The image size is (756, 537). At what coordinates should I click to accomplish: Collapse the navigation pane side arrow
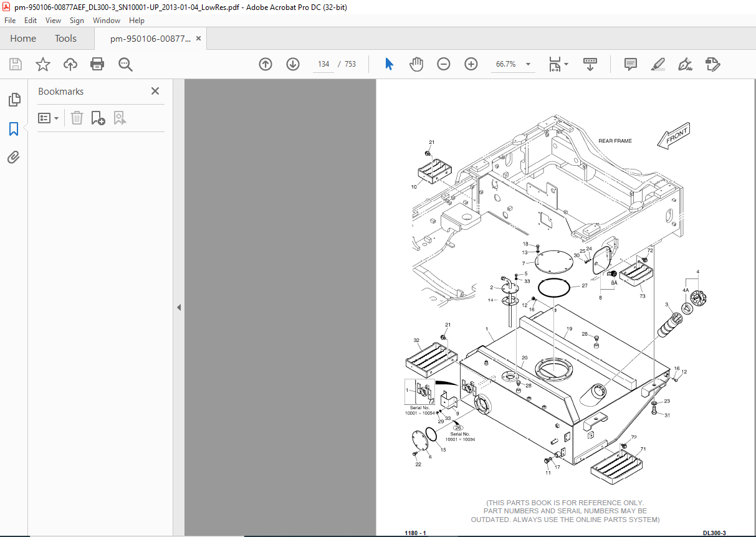point(179,307)
